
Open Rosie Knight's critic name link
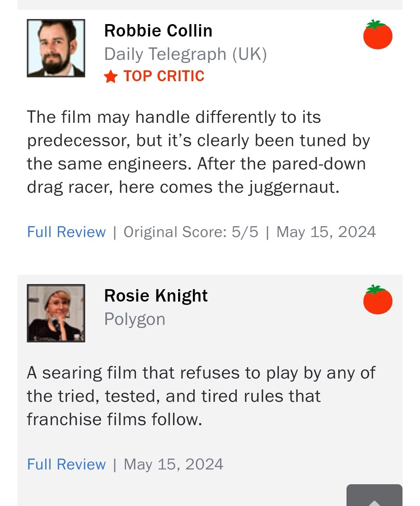[156, 296]
